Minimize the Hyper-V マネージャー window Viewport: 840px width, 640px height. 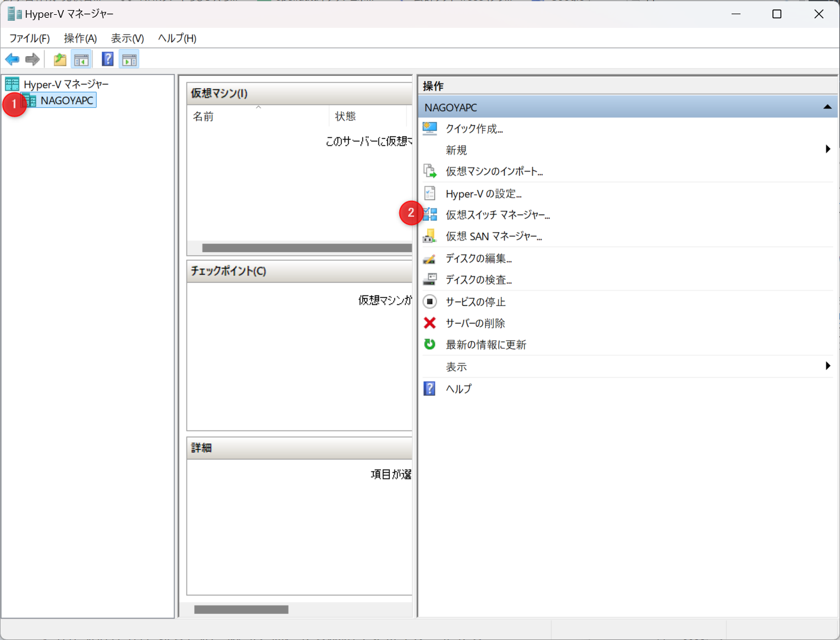736,14
